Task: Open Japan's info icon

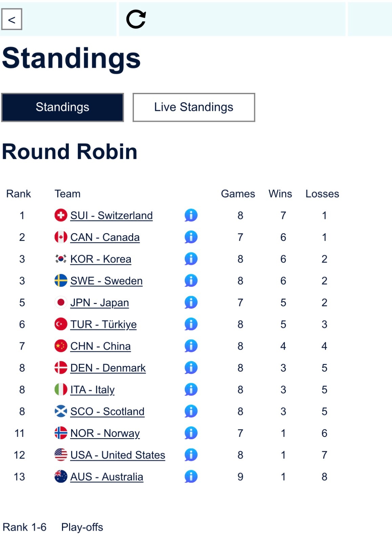Action: [191, 302]
